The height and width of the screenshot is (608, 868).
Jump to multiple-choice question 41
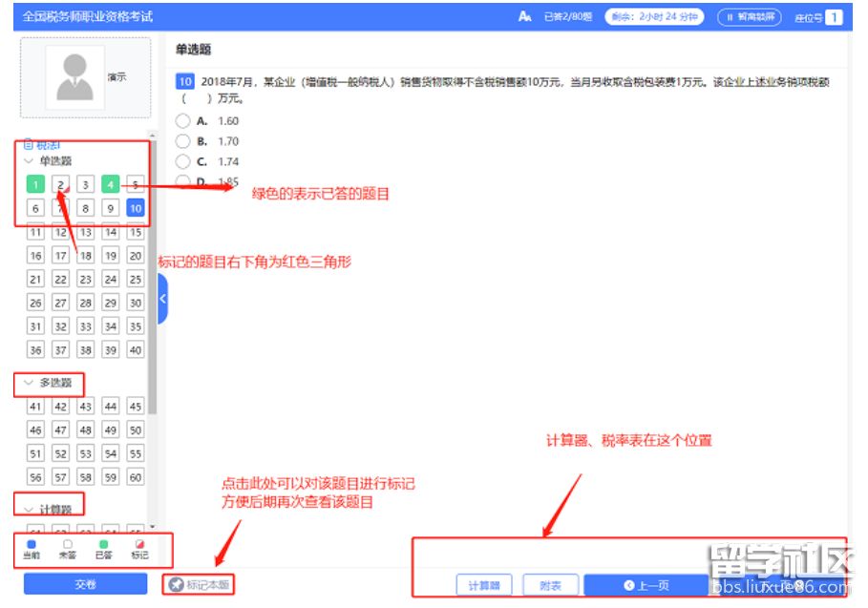pyautogui.click(x=35, y=407)
